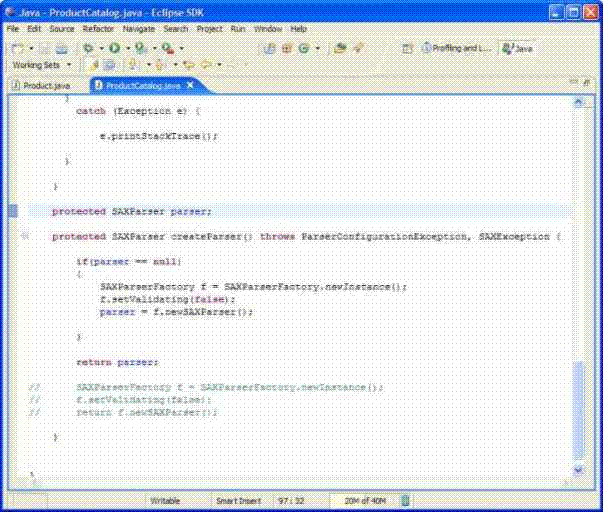Open the New wizard dropdown arrow

(x=32, y=48)
